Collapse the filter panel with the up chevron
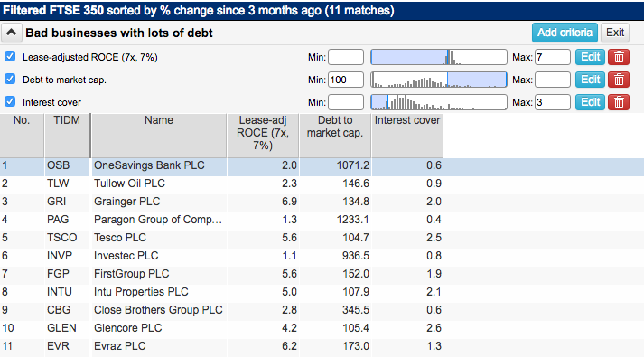The height and width of the screenshot is (358, 644). tap(12, 33)
